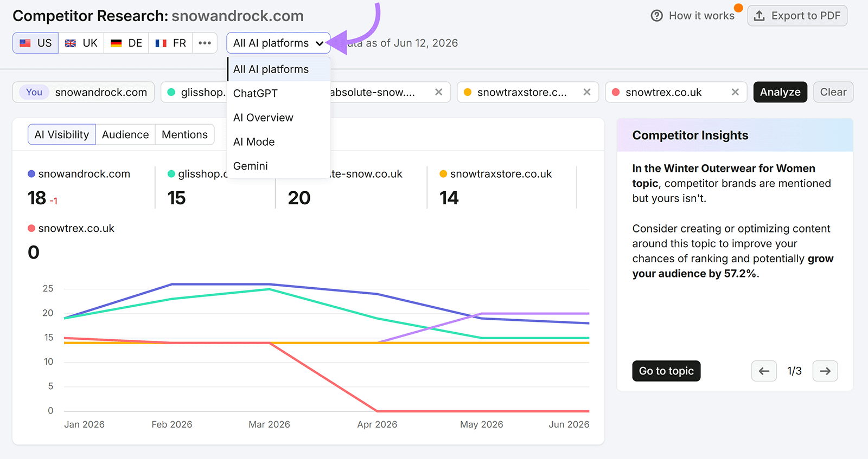Open the Audience tab

(125, 134)
